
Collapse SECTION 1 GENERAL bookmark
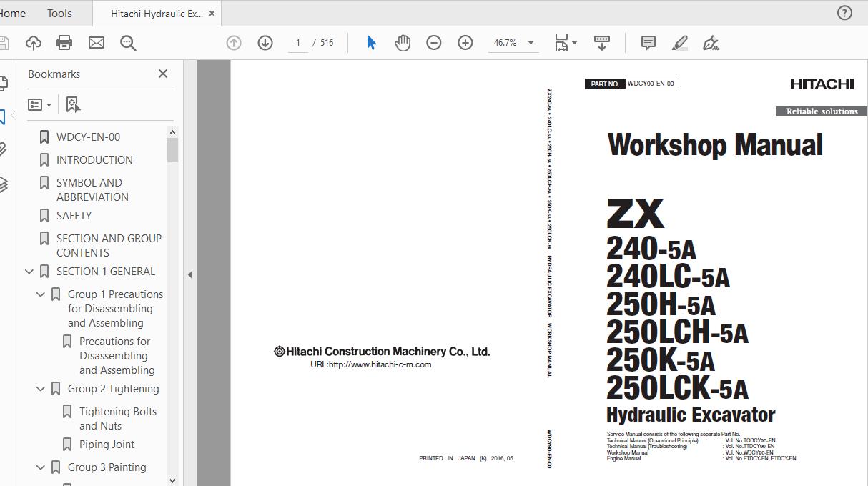[29, 272]
